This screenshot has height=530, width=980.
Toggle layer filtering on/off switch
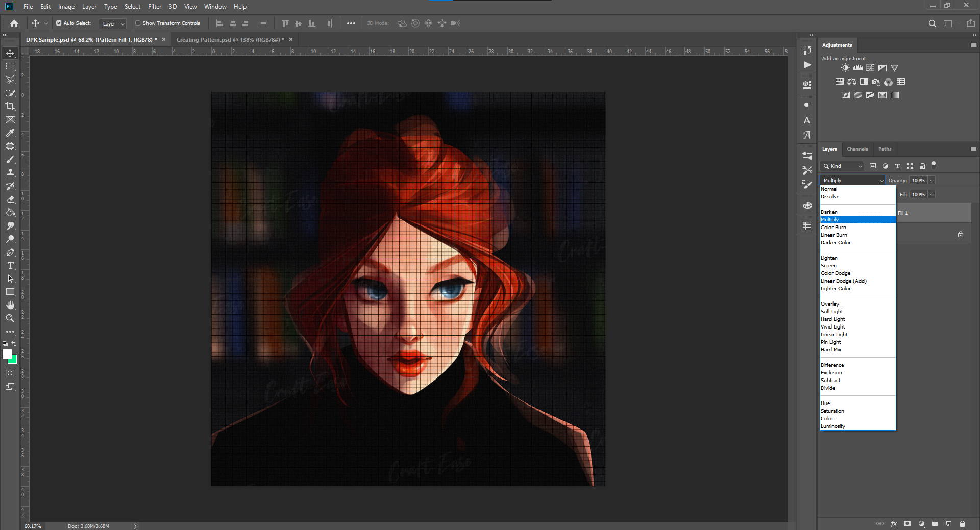(x=934, y=165)
